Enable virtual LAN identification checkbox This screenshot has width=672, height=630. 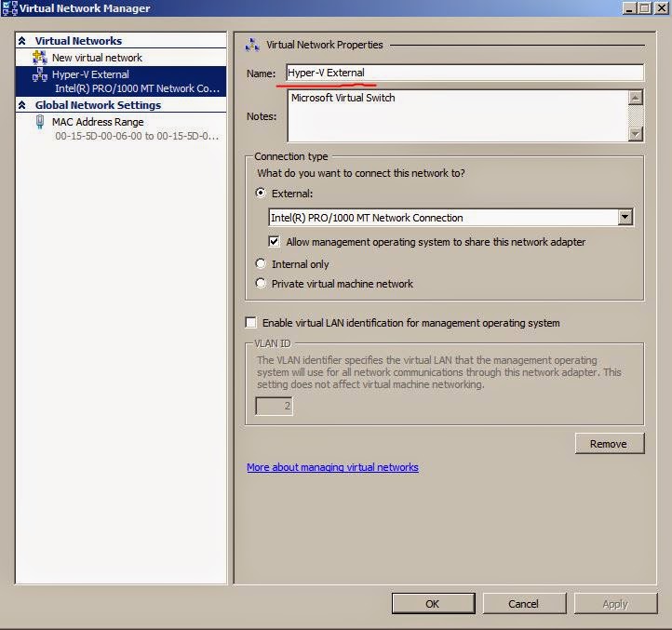[x=250, y=322]
